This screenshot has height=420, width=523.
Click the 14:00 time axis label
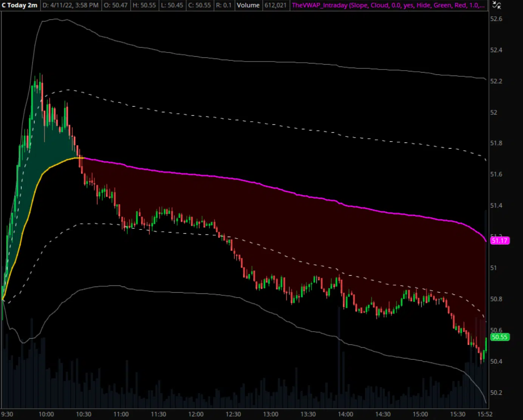click(345, 414)
